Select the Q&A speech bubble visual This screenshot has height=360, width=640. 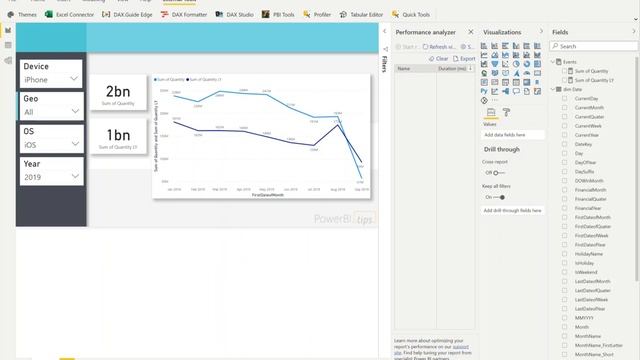(516, 91)
